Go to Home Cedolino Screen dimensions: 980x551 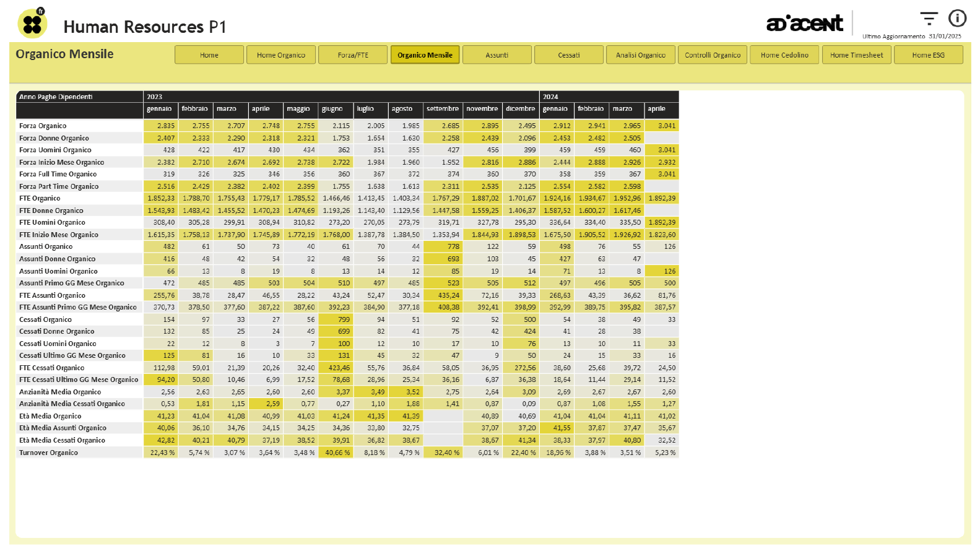point(784,55)
